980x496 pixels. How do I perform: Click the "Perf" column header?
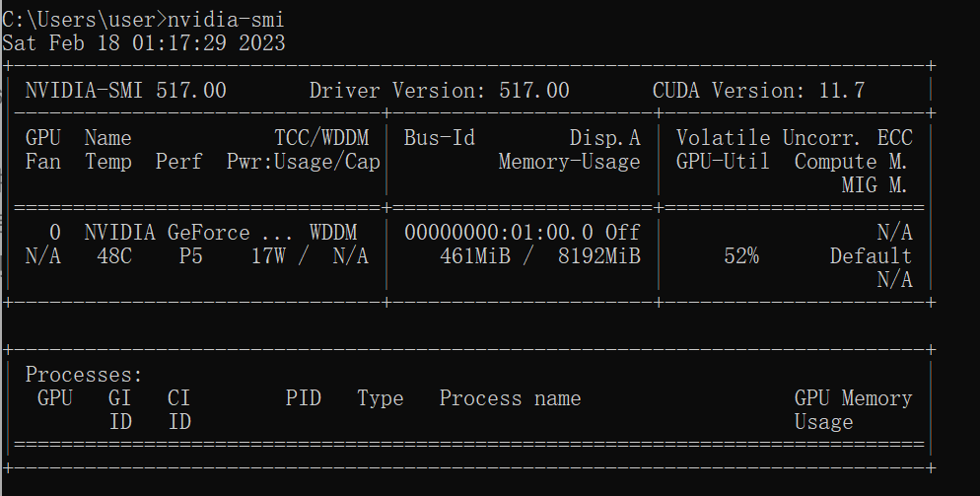178,162
